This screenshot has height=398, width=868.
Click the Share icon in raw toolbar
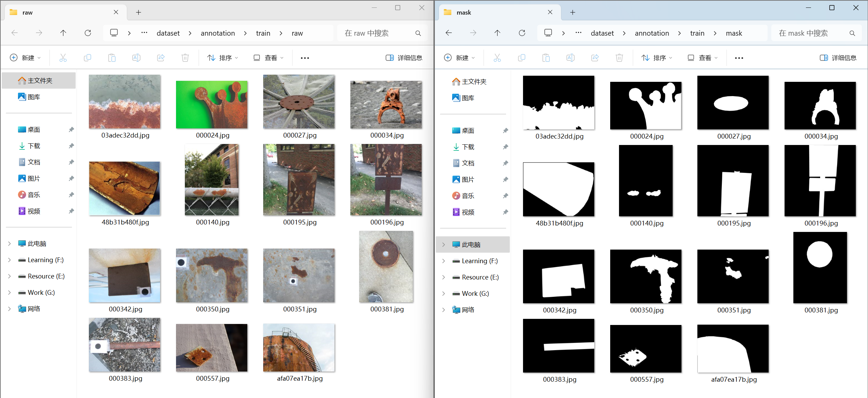click(x=161, y=57)
